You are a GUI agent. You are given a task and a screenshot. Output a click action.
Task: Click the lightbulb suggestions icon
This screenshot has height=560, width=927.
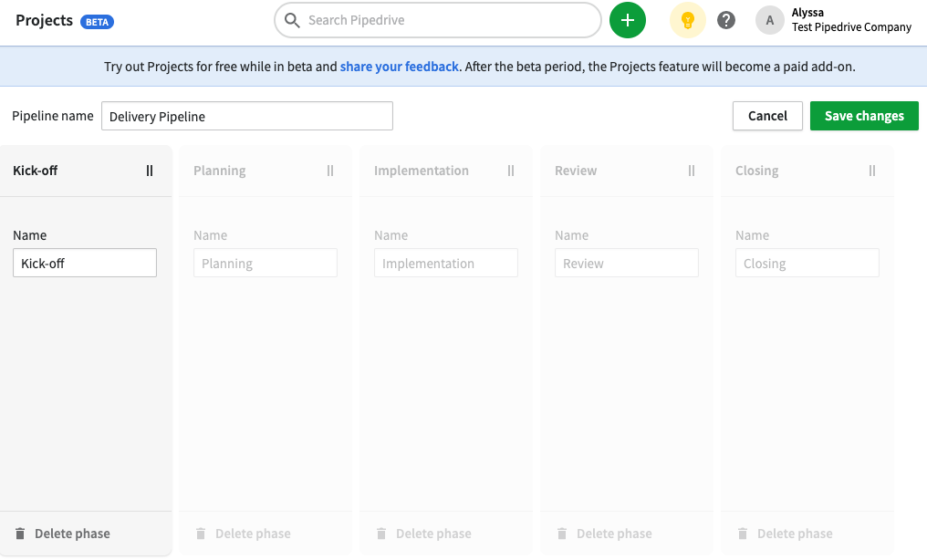[x=687, y=20]
